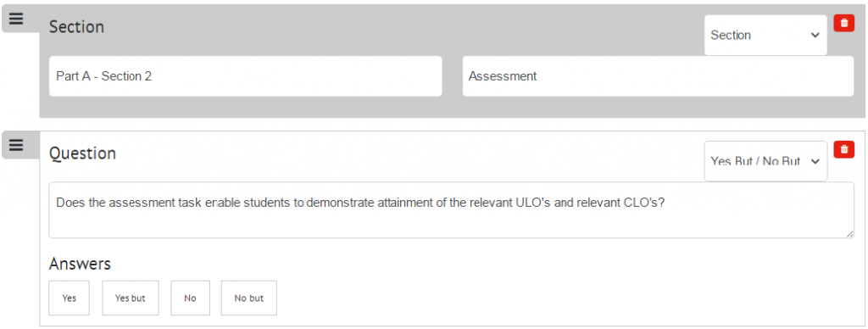Click the Section heading label

(x=76, y=26)
